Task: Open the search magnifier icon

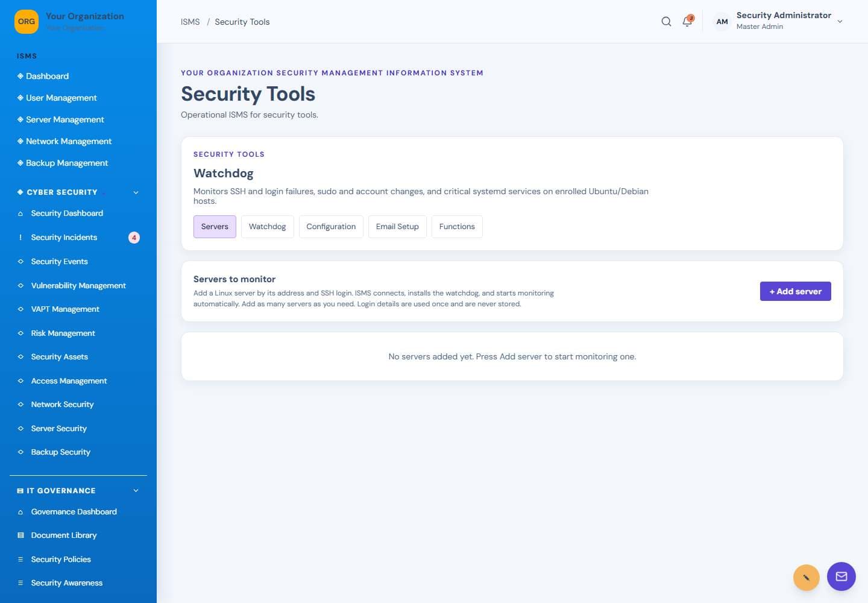Action: [666, 22]
